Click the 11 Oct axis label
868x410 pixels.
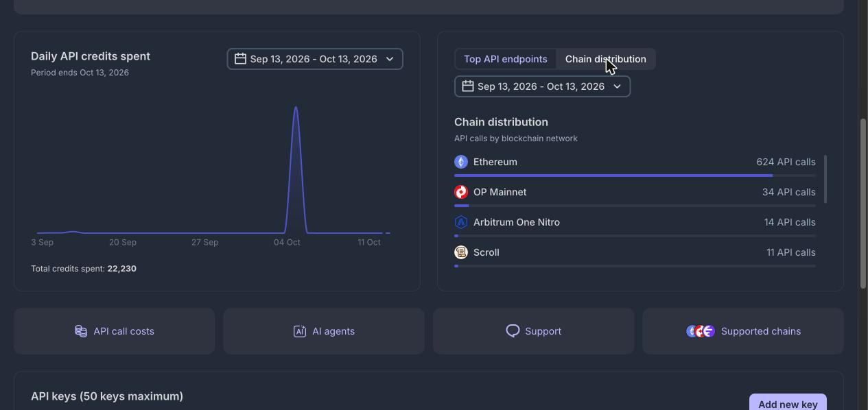click(369, 242)
